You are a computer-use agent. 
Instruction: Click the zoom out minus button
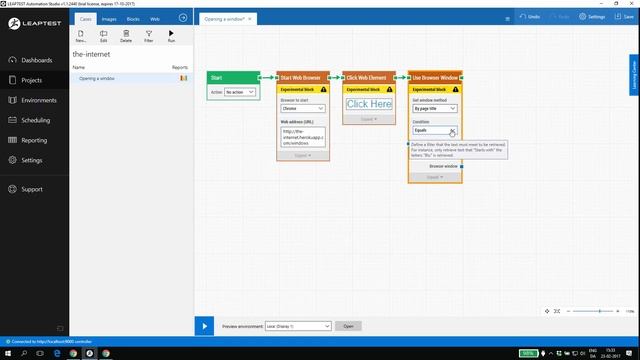tap(568, 311)
